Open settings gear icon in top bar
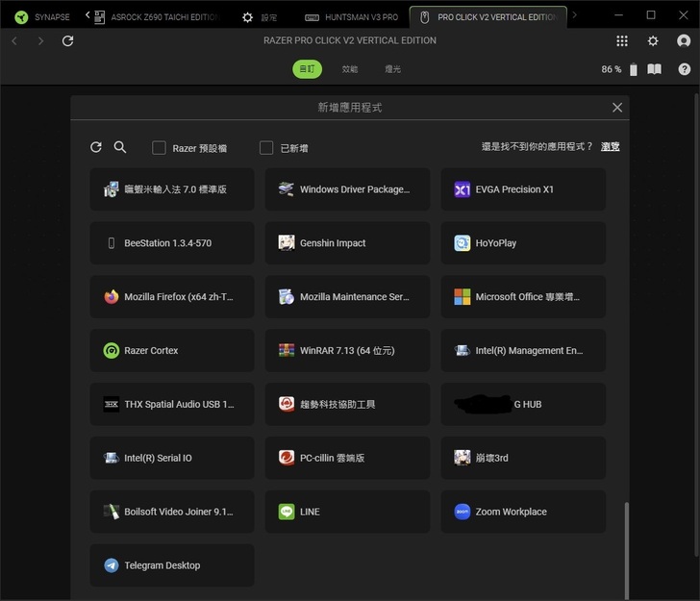The width and height of the screenshot is (700, 601). click(653, 41)
